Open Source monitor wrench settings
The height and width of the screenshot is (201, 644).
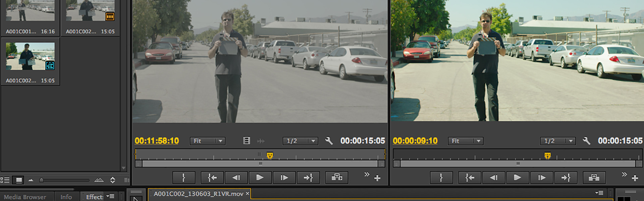pos(329,141)
